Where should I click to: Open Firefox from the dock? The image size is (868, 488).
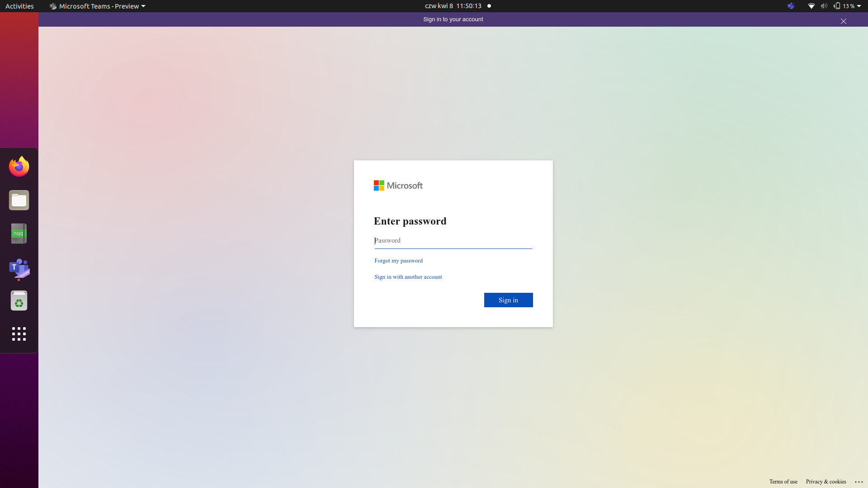[x=19, y=167]
